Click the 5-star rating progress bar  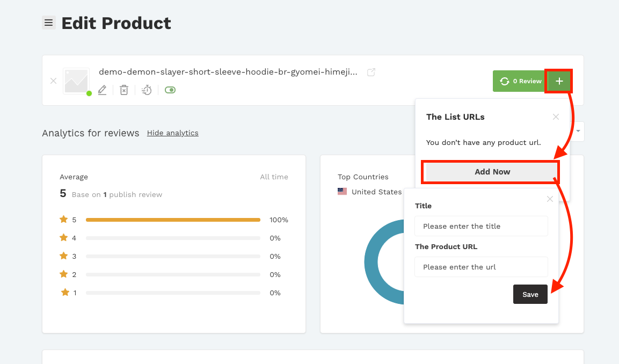tap(173, 220)
